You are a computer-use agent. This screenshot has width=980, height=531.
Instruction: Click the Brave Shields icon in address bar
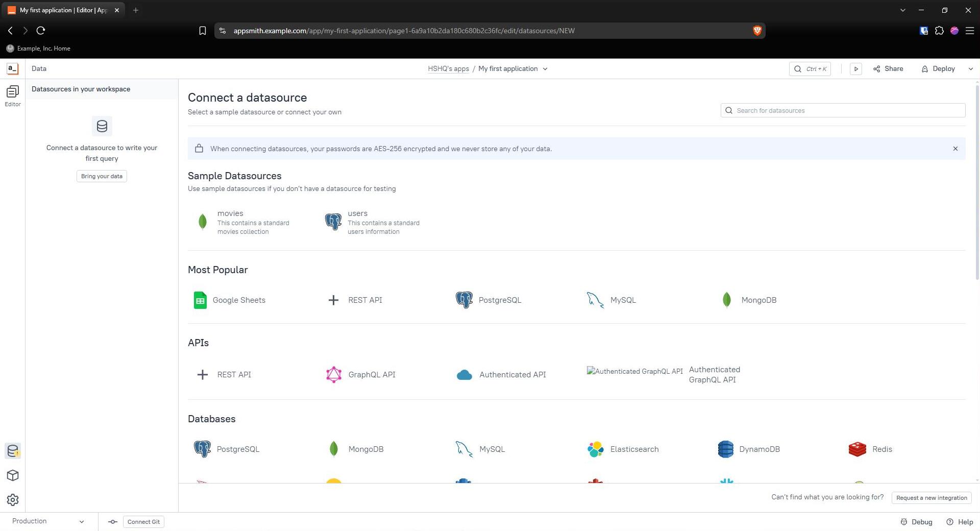(x=757, y=31)
